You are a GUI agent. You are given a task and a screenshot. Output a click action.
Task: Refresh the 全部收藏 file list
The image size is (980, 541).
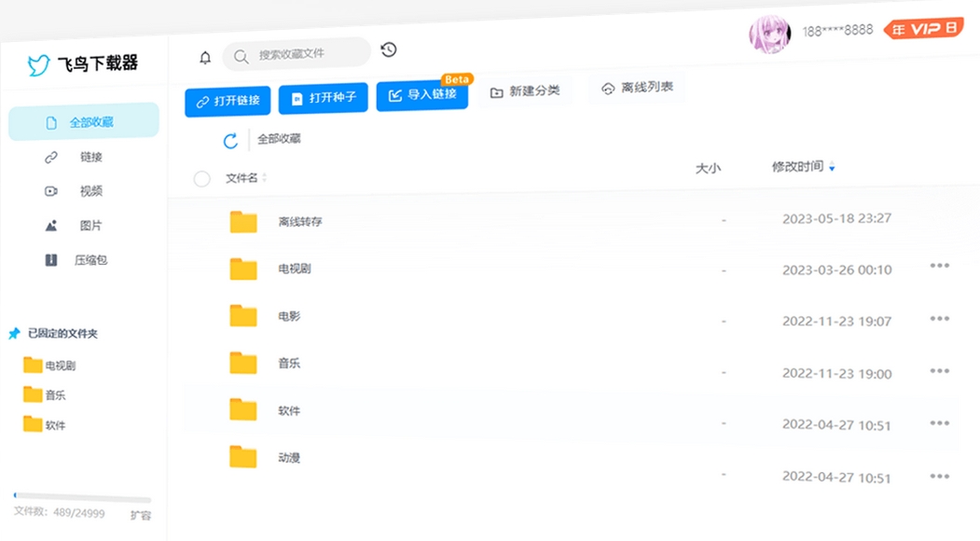pyautogui.click(x=228, y=141)
